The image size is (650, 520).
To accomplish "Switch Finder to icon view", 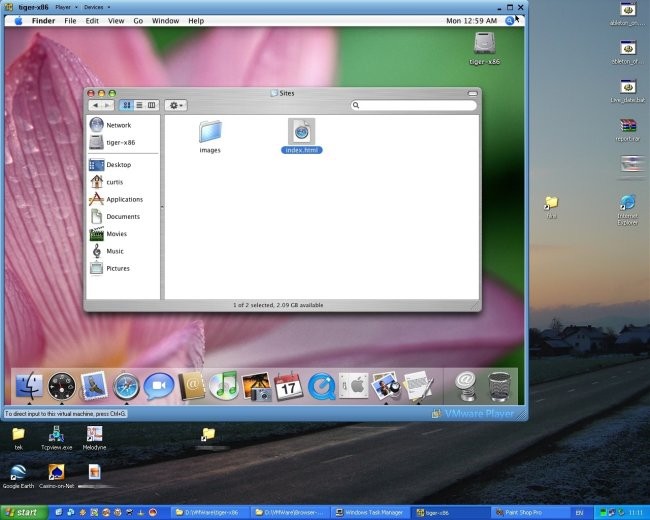I will click(126, 105).
